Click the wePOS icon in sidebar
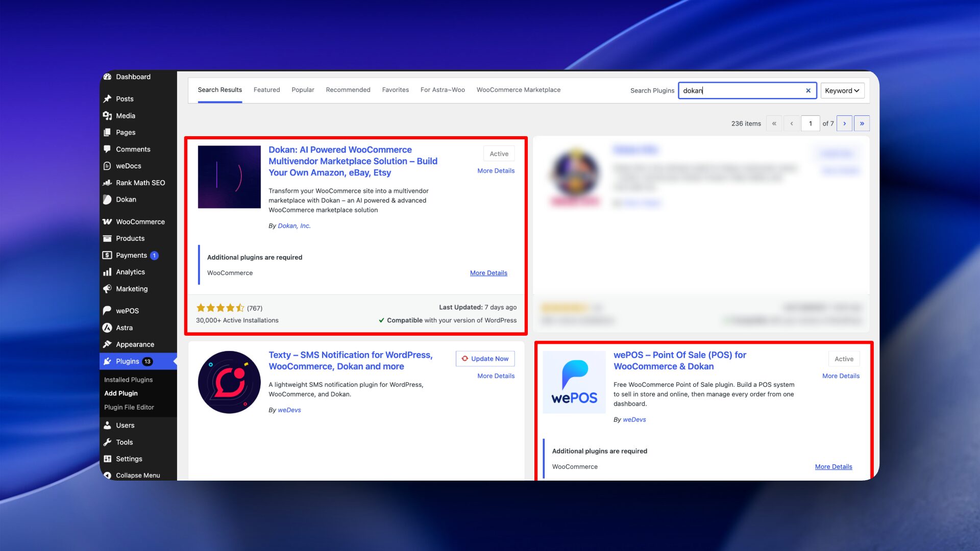This screenshot has width=980, height=551. (107, 311)
